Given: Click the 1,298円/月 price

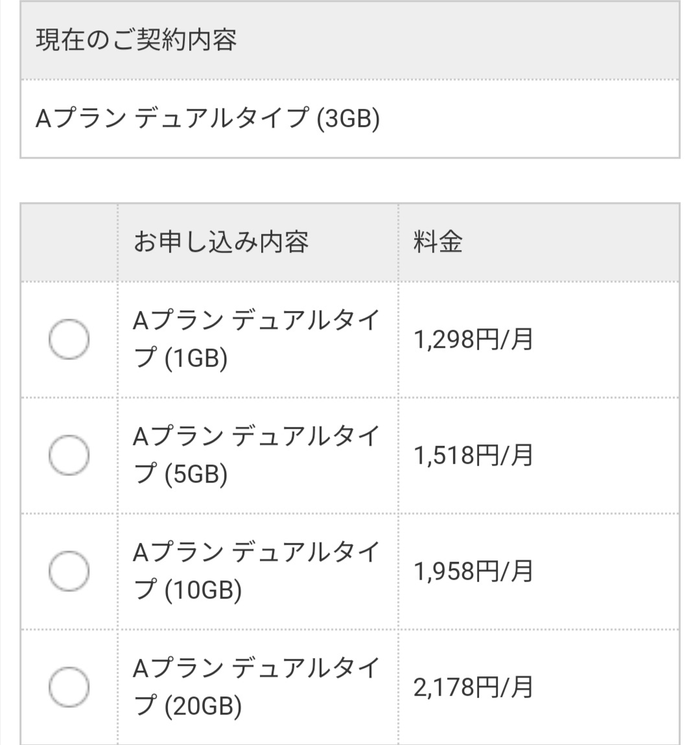Looking at the screenshot, I should (473, 339).
